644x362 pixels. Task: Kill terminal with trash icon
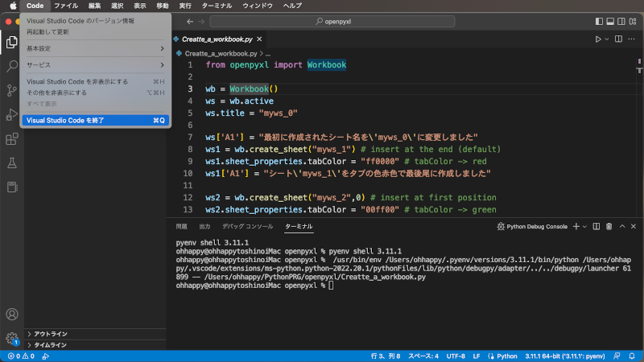coord(609,227)
